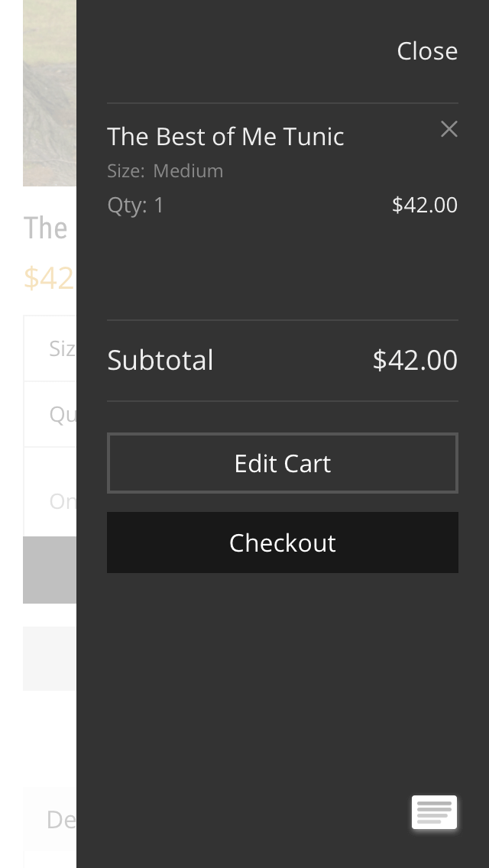Click the light gray bar below add-to-cart
489x868 pixels.
tap(50, 659)
